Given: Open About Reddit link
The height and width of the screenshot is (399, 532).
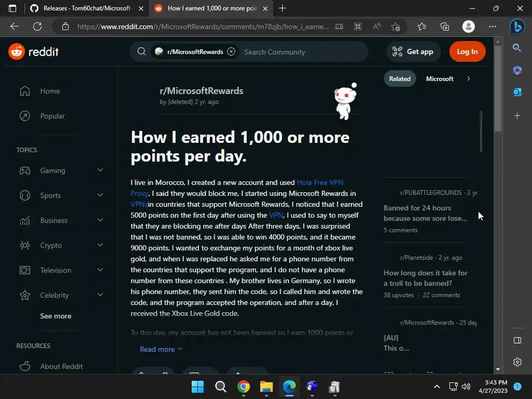Looking at the screenshot, I should click(61, 366).
